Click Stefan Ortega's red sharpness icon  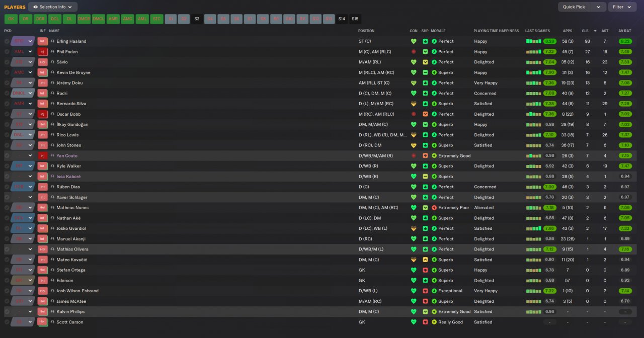[425, 270]
